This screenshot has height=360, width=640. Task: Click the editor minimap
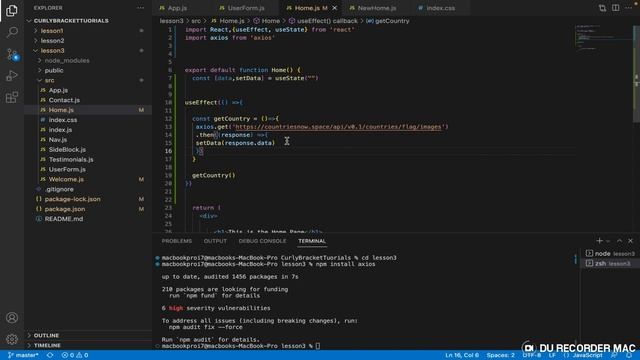[x=603, y=38]
